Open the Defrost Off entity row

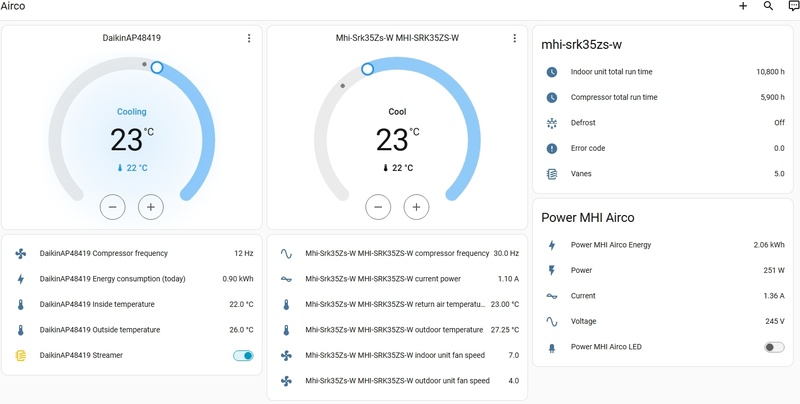[x=663, y=123]
